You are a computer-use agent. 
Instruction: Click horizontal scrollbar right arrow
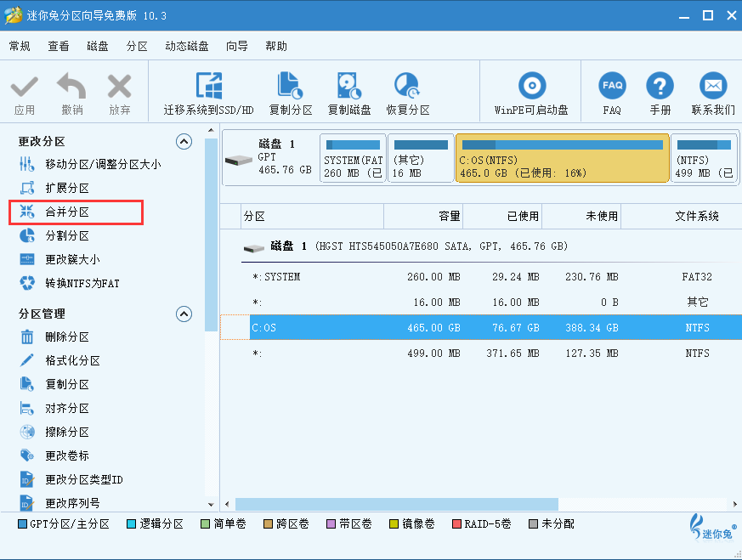click(735, 504)
